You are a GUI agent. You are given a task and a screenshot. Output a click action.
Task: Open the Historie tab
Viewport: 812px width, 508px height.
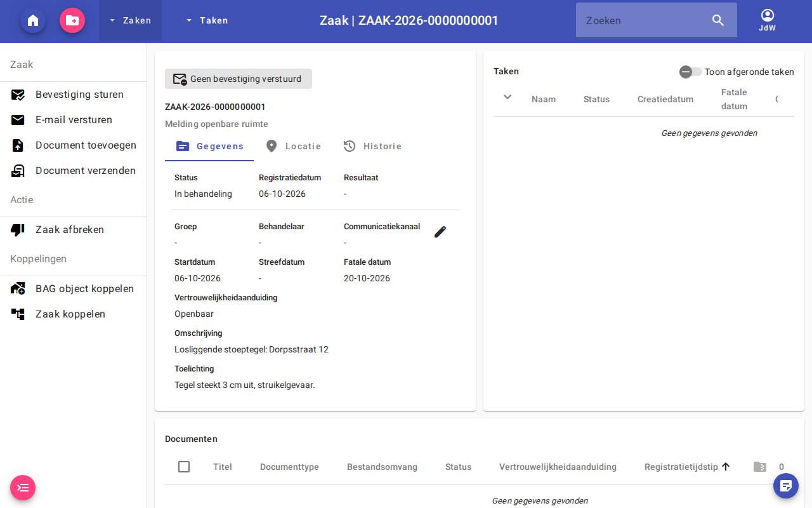(372, 146)
